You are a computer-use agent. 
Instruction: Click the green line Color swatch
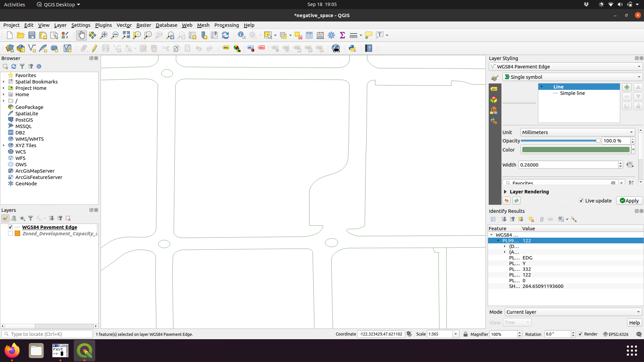tap(576, 150)
